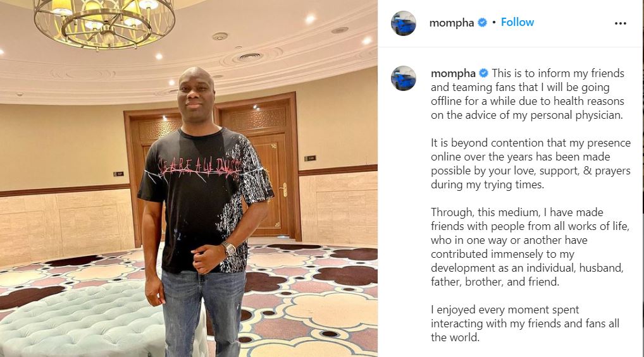Click the gold door handle in the photo

284,190
